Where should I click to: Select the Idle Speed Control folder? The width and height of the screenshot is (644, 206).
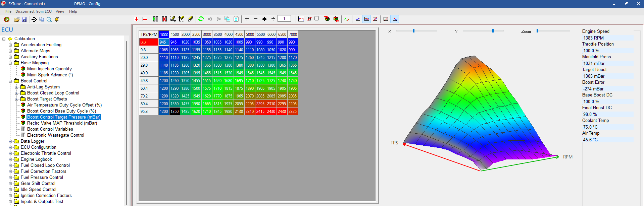(39, 190)
